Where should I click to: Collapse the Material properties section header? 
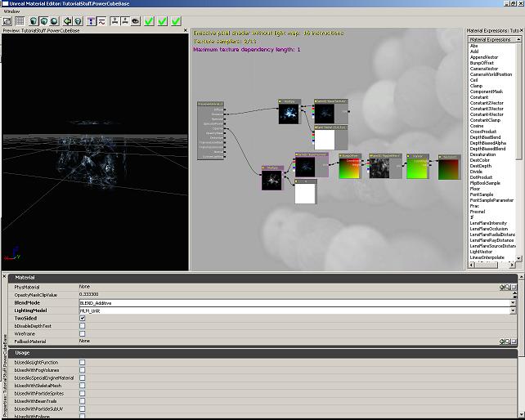click(262, 278)
